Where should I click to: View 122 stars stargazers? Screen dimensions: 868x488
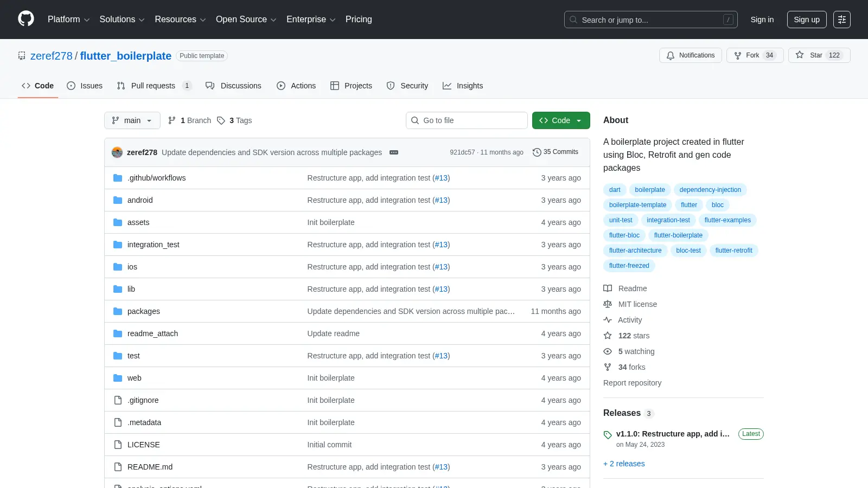pos(626,336)
